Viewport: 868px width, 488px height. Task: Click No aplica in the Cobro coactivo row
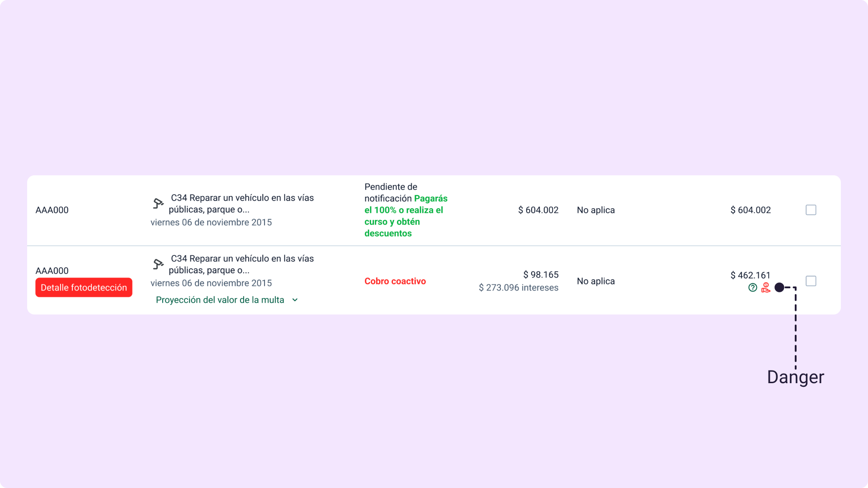pyautogui.click(x=595, y=281)
